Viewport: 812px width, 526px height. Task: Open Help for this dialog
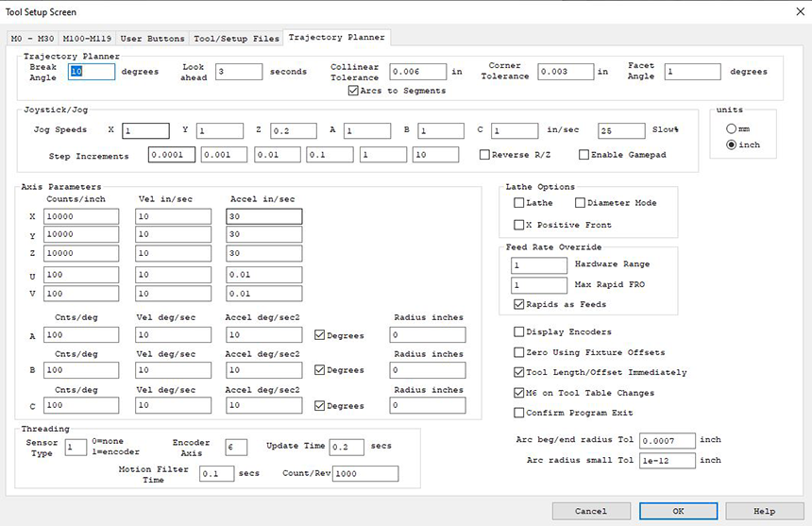point(764,511)
